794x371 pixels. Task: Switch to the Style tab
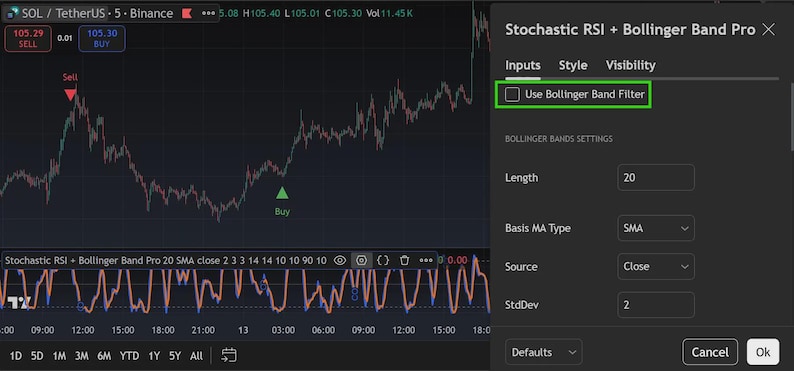[573, 65]
